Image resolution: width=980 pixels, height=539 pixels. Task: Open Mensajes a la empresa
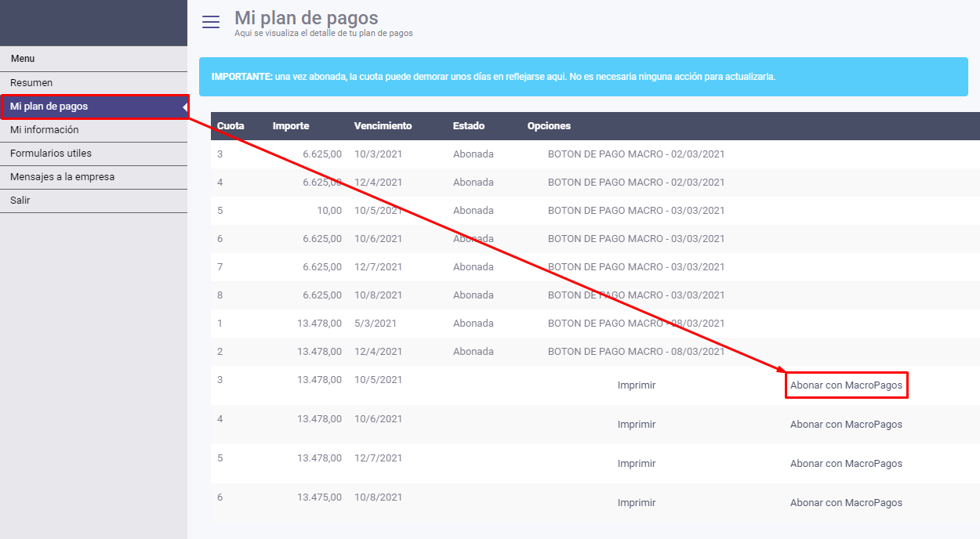pyautogui.click(x=93, y=177)
